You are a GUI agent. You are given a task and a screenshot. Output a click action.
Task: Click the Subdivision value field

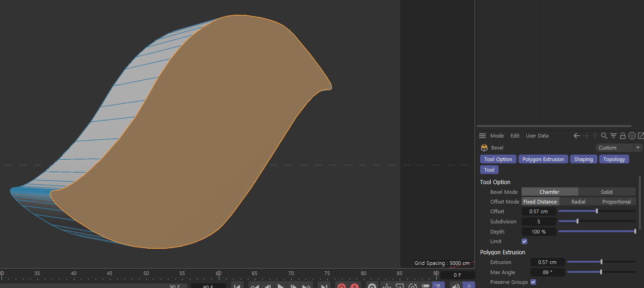[539, 222]
